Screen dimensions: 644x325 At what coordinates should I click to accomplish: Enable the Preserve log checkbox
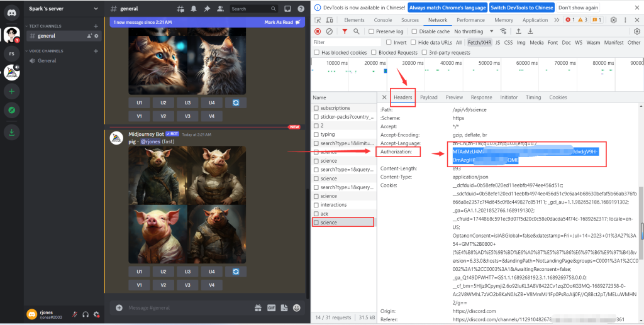click(372, 31)
